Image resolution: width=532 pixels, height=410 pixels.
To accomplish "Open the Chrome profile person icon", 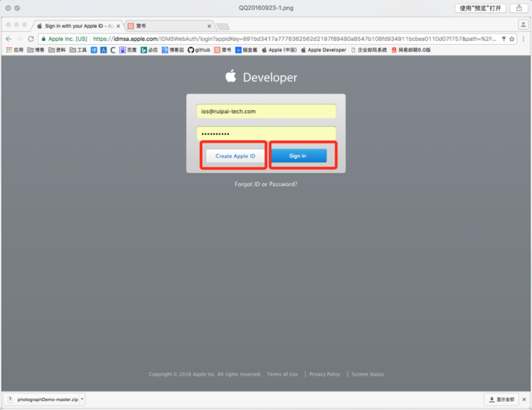I will pyautogui.click(x=523, y=25).
